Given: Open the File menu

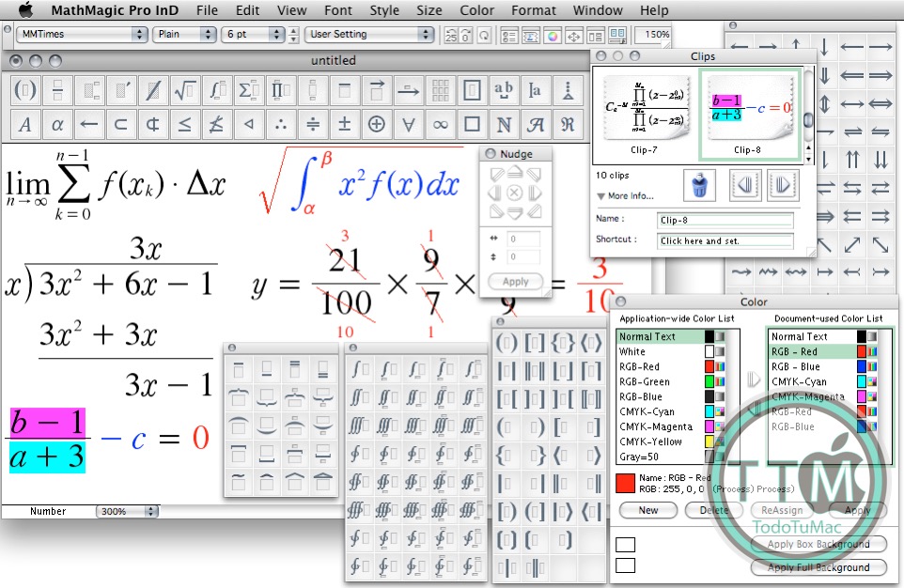Looking at the screenshot, I should tap(207, 9).
